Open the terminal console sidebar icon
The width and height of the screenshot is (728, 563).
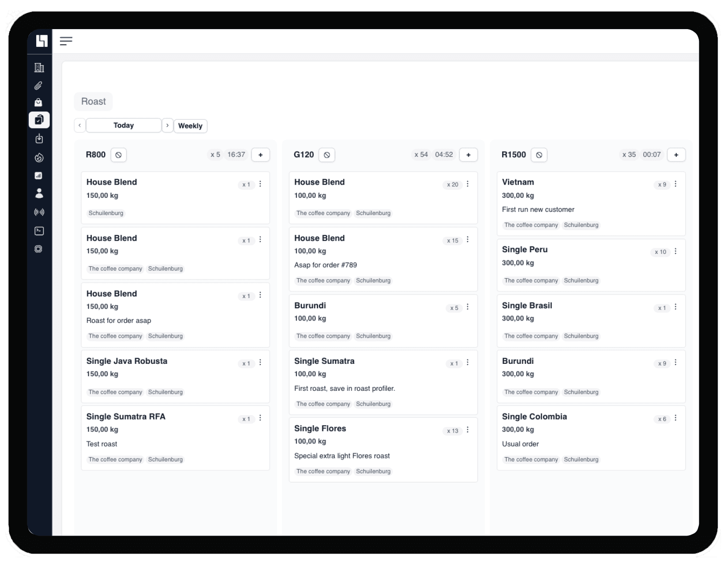39,231
